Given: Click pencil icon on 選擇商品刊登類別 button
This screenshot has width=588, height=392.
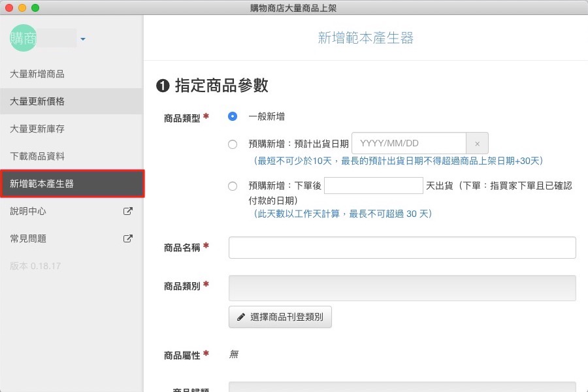Looking at the screenshot, I should (x=241, y=317).
